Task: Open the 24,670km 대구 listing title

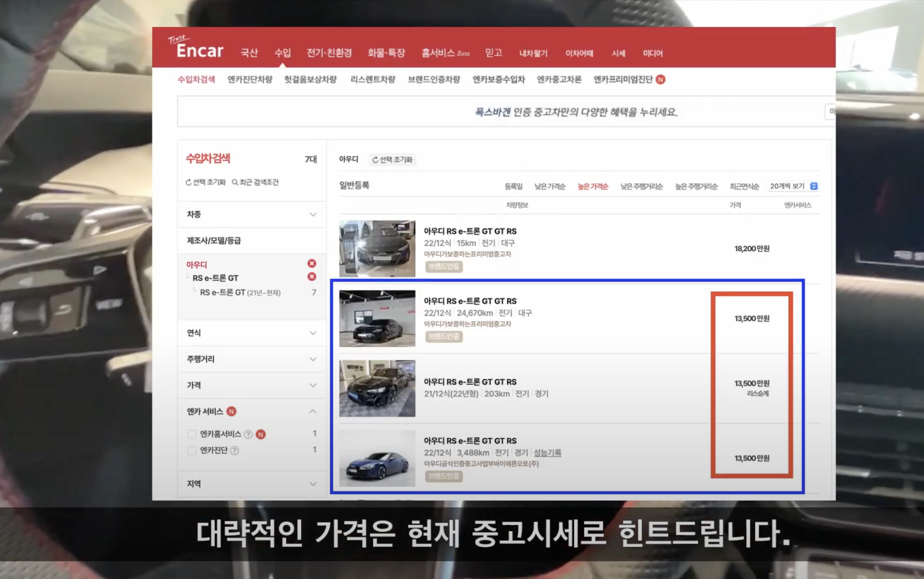Action: [x=470, y=301]
